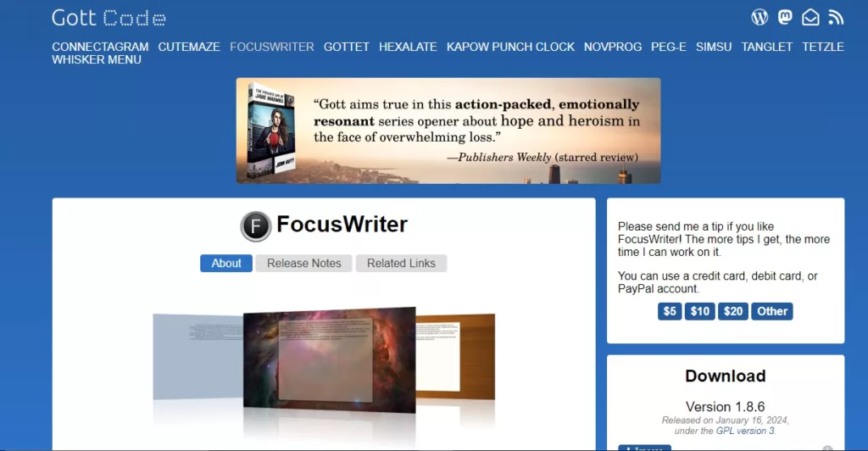This screenshot has width=868, height=451.
Task: Open the RSS feed icon
Action: point(836,18)
